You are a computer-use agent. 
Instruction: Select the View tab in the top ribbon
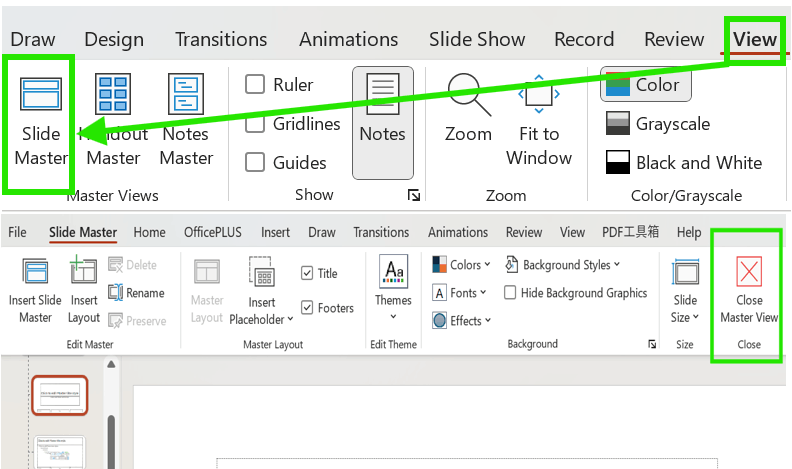pos(755,39)
